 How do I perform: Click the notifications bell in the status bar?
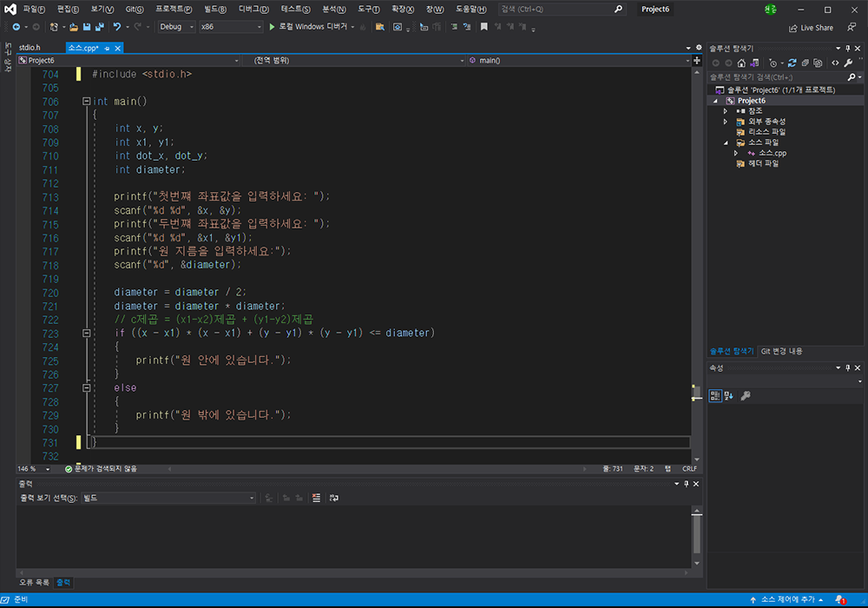click(x=840, y=599)
